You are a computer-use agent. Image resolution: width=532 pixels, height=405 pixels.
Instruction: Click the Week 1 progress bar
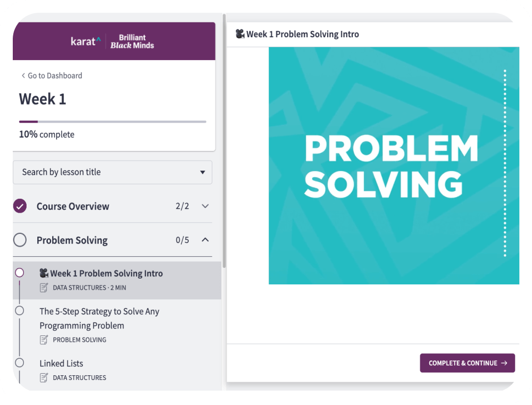pos(112,122)
